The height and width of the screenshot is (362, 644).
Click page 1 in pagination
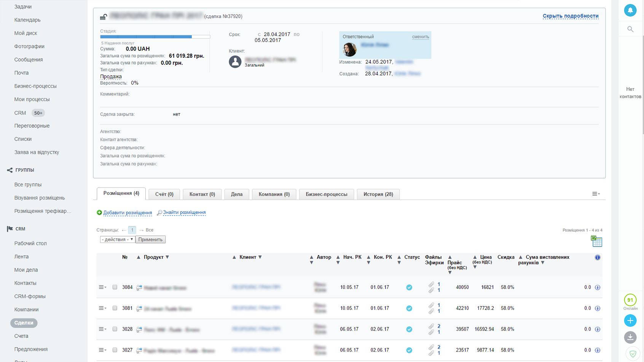(x=132, y=230)
